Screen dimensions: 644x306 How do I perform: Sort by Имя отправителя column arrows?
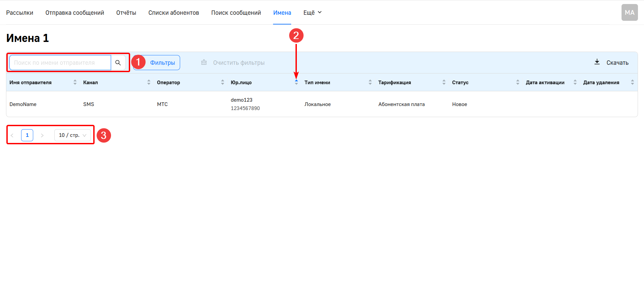[x=75, y=83]
